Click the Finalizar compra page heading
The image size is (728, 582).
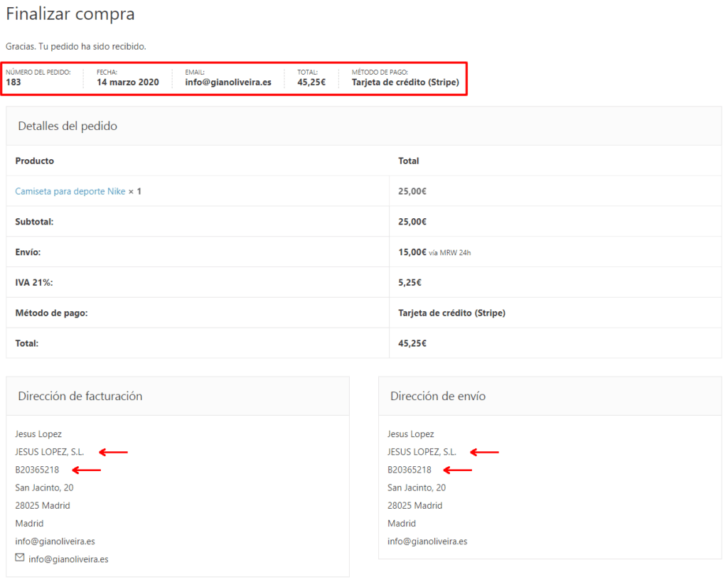click(70, 14)
